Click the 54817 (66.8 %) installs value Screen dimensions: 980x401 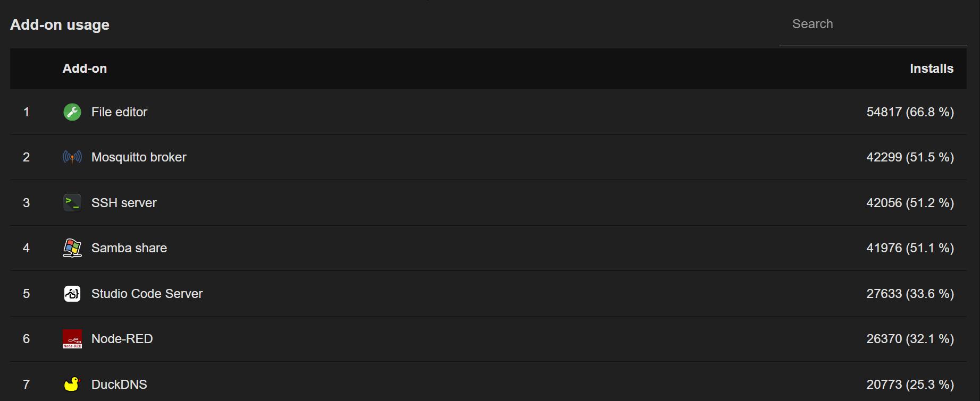910,112
